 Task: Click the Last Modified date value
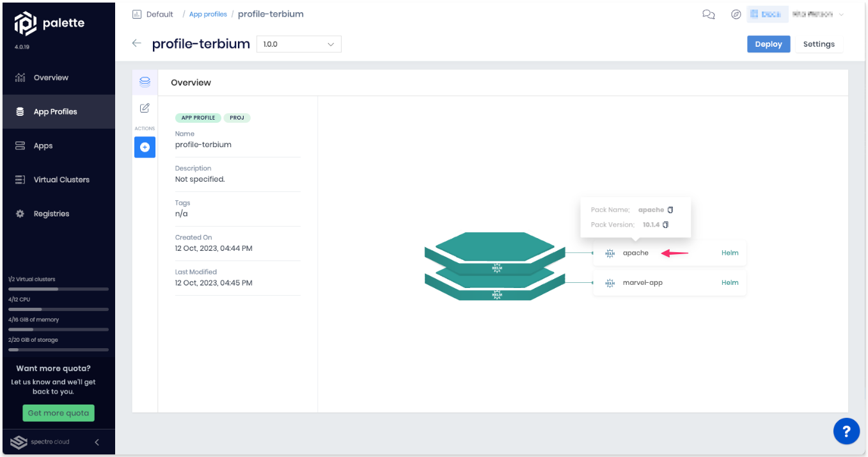[x=214, y=283]
